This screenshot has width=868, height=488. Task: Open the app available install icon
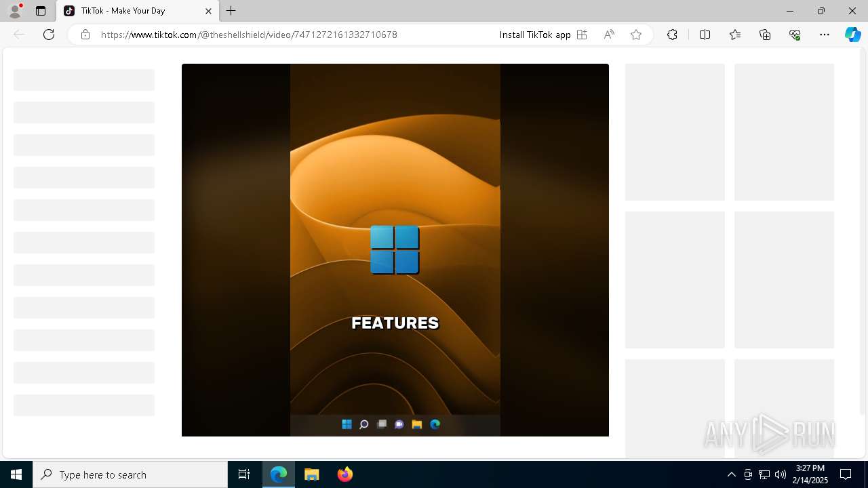pos(582,35)
